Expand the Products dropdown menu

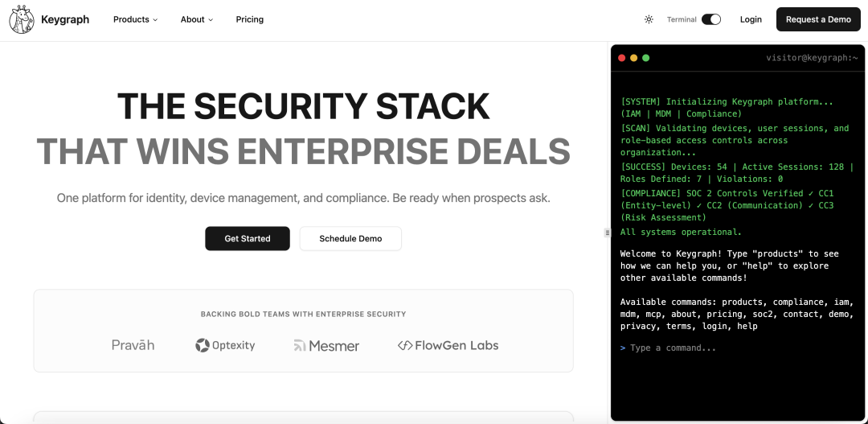coord(135,19)
